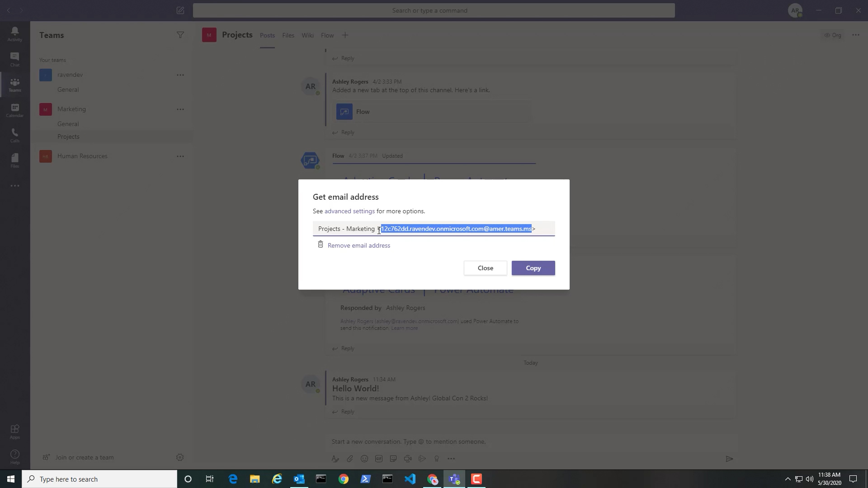Screen dimensions: 868x488
Task: Select ravendev team
Action: (x=70, y=75)
